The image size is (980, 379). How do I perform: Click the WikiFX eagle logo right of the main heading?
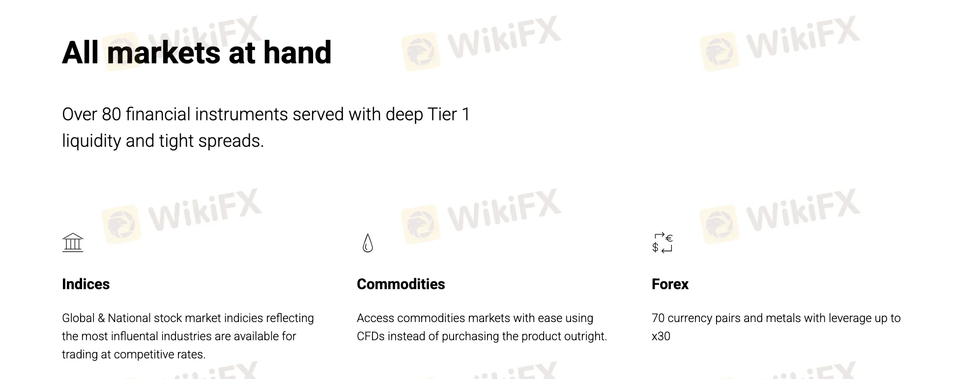click(x=421, y=52)
